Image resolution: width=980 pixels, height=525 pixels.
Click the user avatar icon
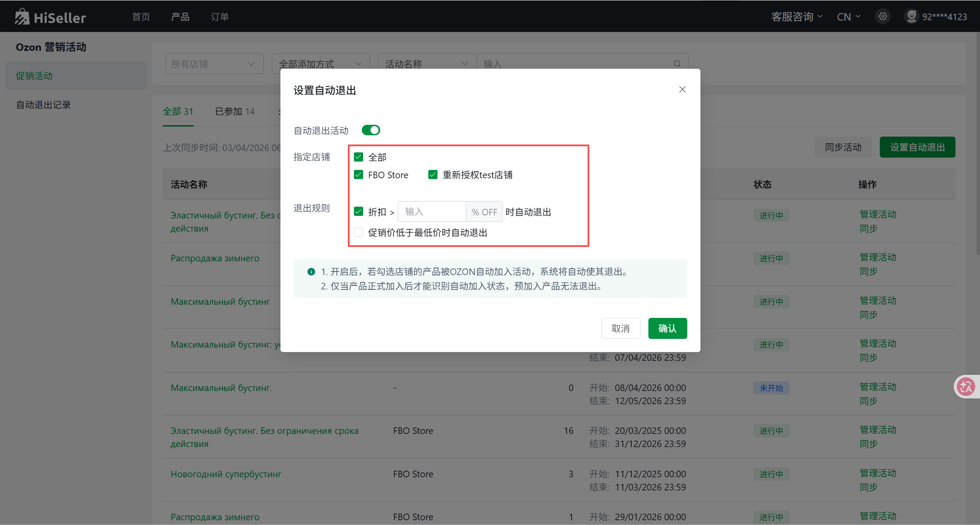tap(911, 17)
